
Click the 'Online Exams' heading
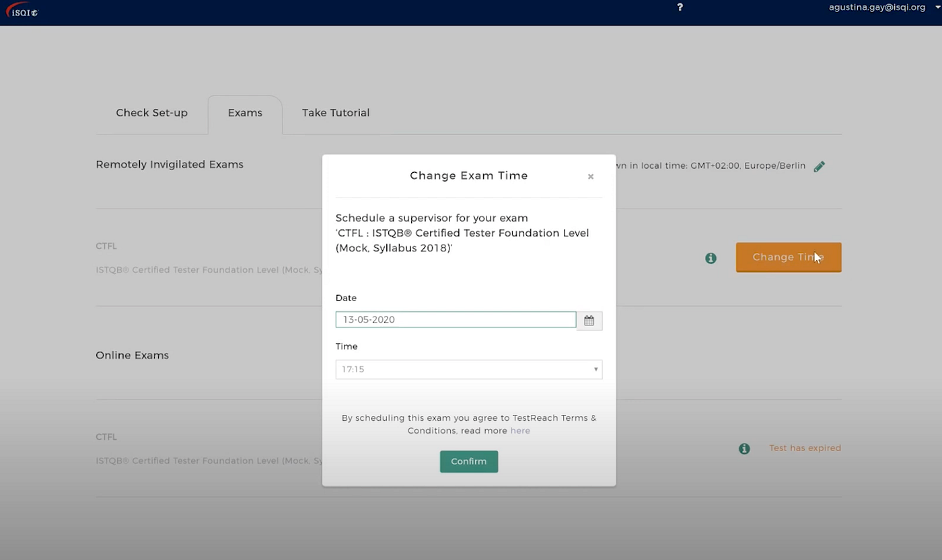[x=132, y=356]
